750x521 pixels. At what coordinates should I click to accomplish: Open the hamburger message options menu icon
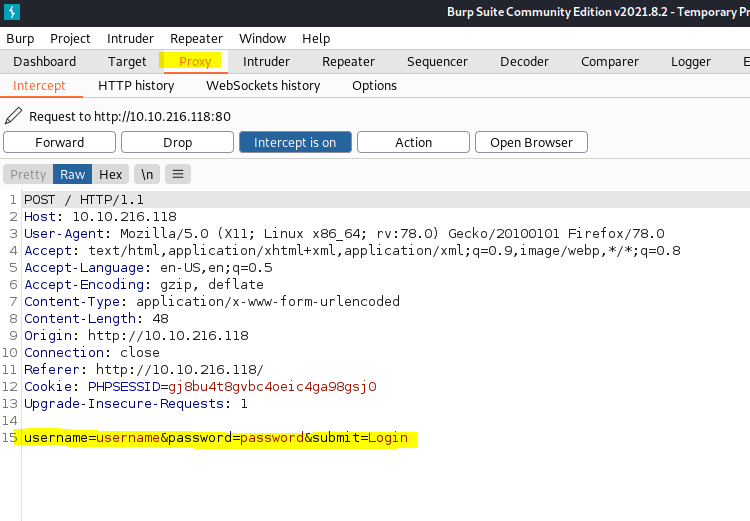178,174
